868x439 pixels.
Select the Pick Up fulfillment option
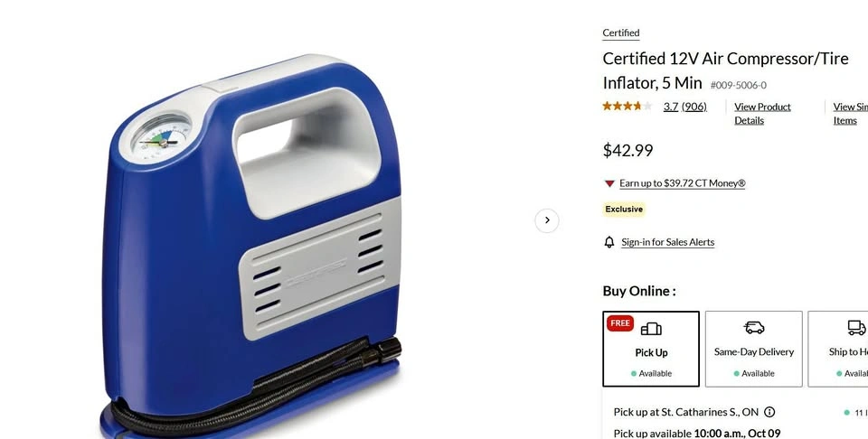[651, 349]
